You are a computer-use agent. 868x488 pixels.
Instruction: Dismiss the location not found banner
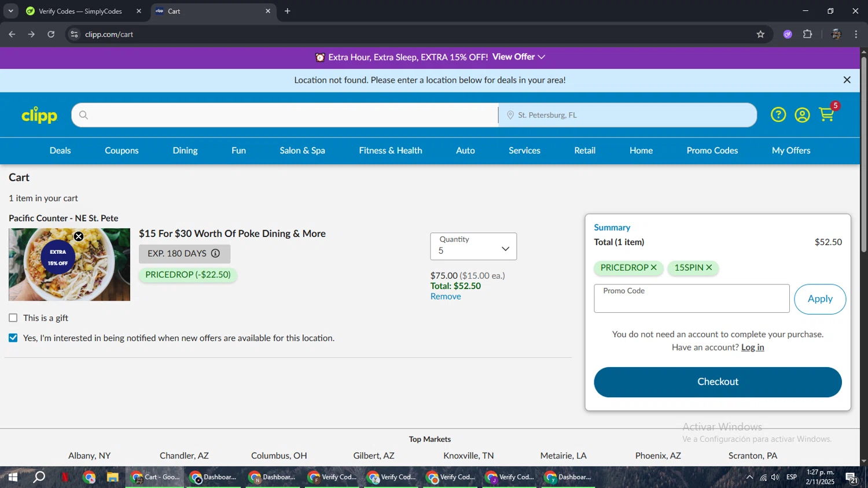tap(847, 80)
